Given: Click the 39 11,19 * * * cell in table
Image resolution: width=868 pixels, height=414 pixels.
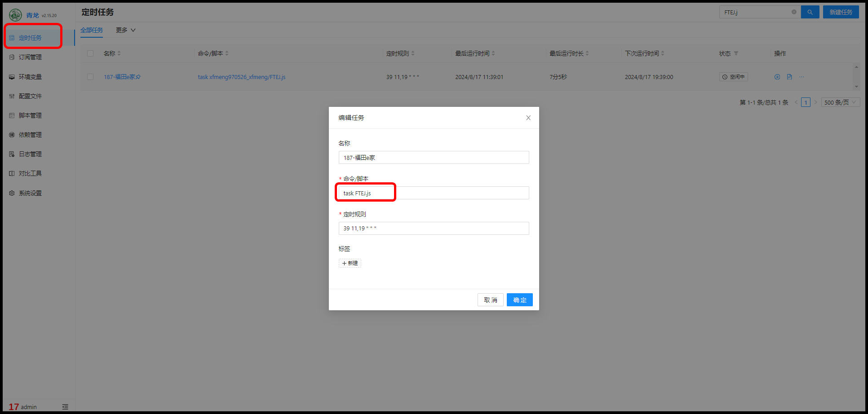Looking at the screenshot, I should coord(403,77).
